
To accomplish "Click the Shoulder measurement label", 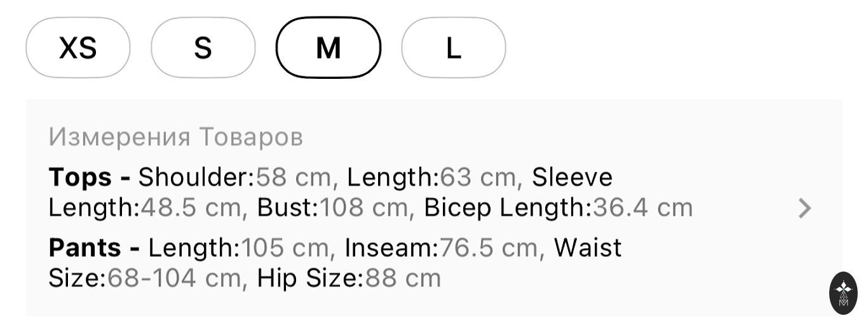I will [196, 177].
